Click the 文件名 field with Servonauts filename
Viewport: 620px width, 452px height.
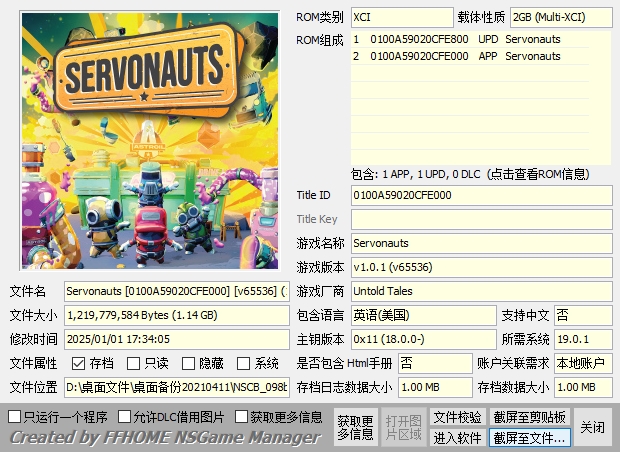point(177,291)
